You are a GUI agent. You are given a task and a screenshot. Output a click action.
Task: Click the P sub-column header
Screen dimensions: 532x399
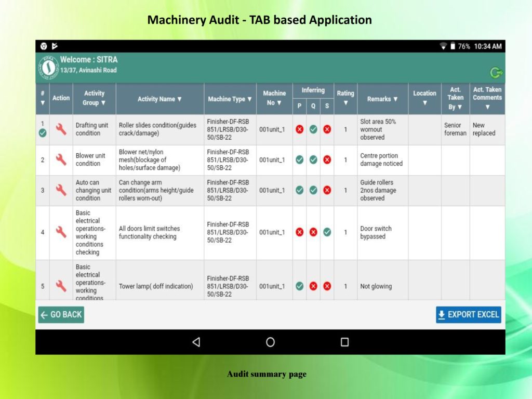(300, 106)
